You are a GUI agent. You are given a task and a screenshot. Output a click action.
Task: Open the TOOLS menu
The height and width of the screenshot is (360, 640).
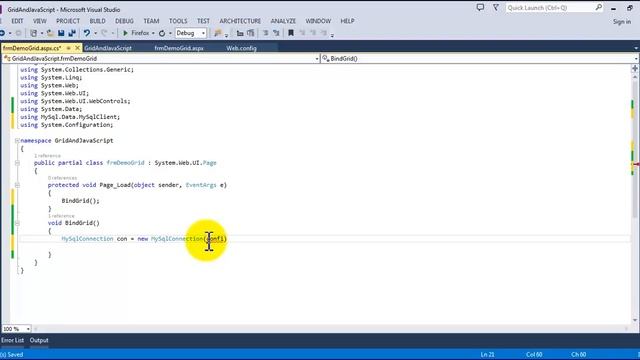(x=178, y=21)
